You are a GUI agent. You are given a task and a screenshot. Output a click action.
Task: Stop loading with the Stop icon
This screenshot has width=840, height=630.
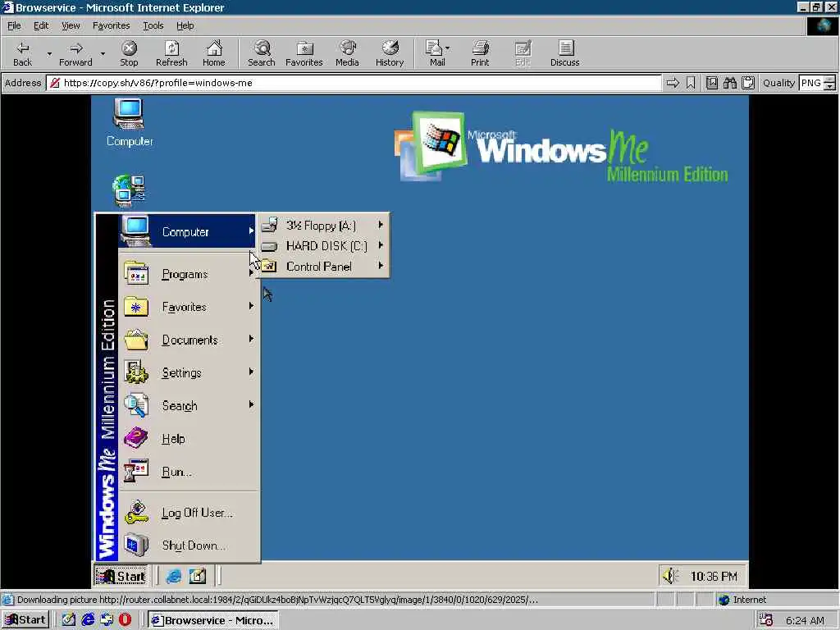click(x=129, y=53)
